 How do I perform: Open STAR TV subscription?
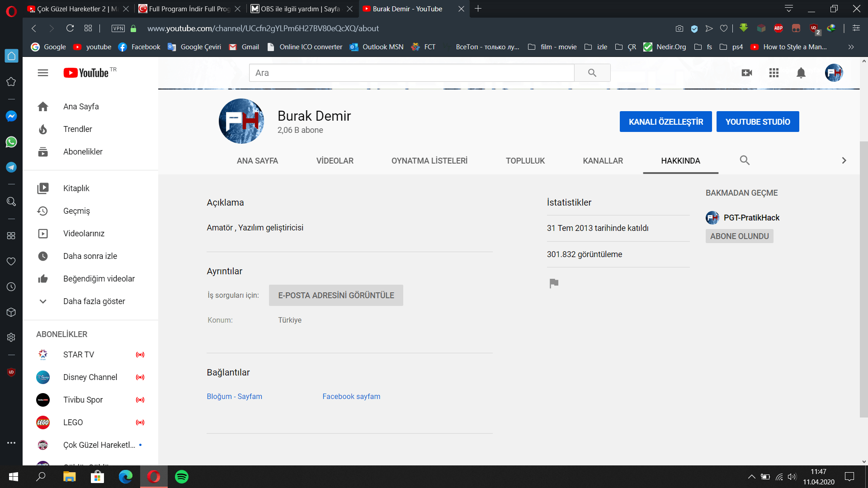(90, 355)
